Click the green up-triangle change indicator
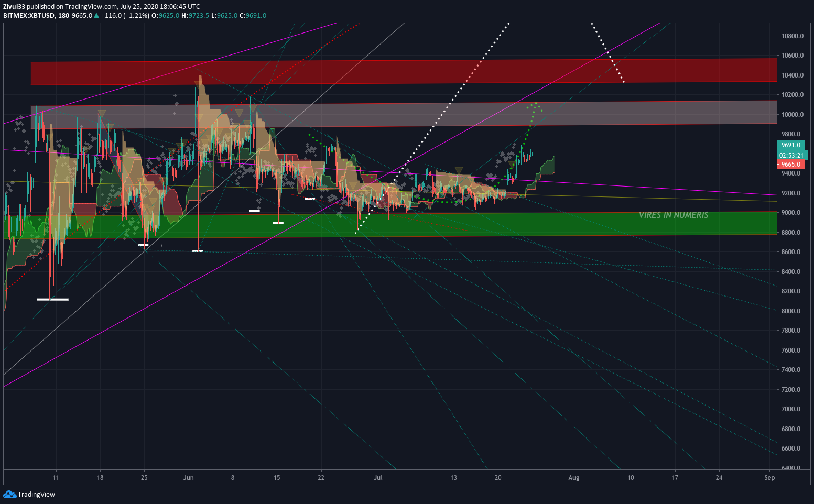This screenshot has height=504, width=814. pyautogui.click(x=96, y=16)
